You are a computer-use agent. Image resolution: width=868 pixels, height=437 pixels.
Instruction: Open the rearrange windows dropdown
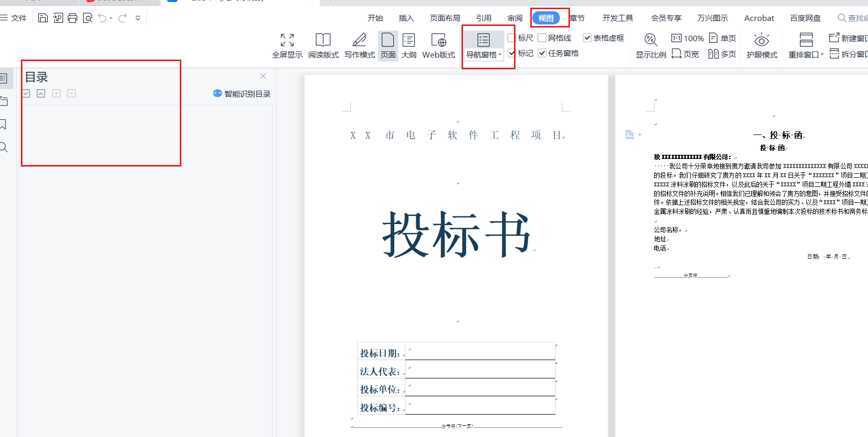point(822,54)
